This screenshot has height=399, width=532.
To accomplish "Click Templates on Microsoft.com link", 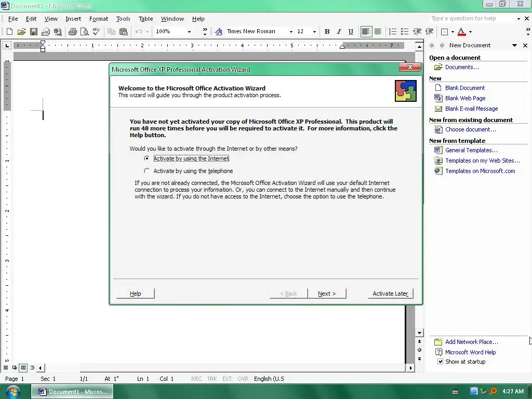I will (x=480, y=171).
